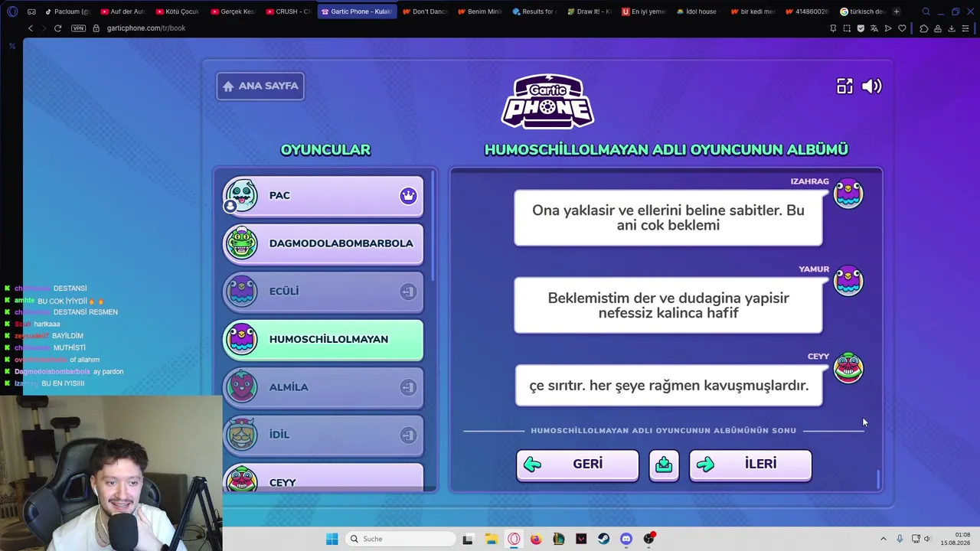
Task: Reload the garticphone.com page
Action: click(57, 28)
